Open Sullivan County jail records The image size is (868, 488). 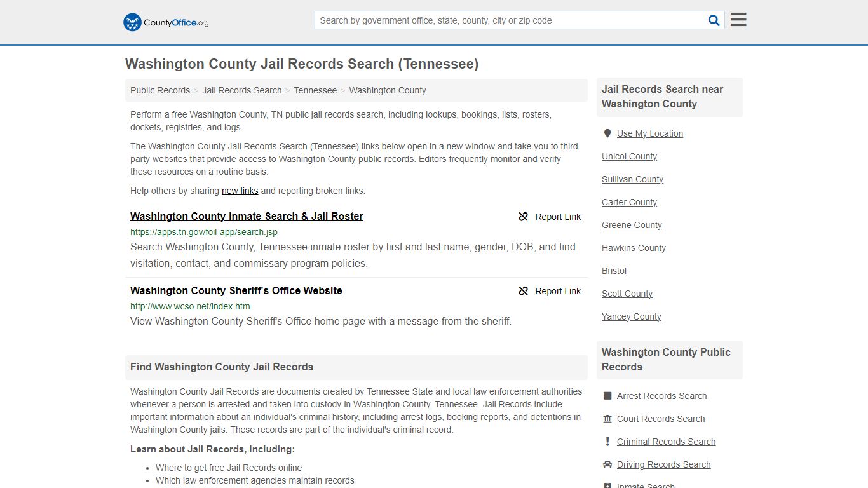tap(632, 179)
